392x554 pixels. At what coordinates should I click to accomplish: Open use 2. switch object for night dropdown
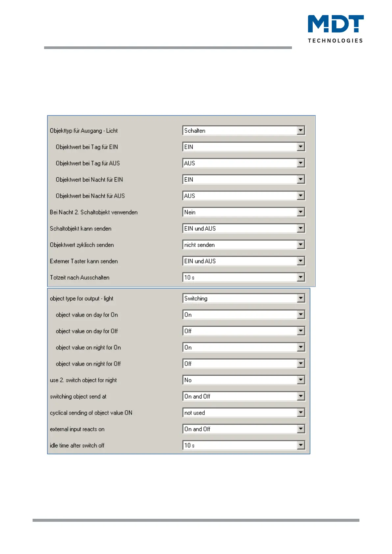pyautogui.click(x=301, y=380)
